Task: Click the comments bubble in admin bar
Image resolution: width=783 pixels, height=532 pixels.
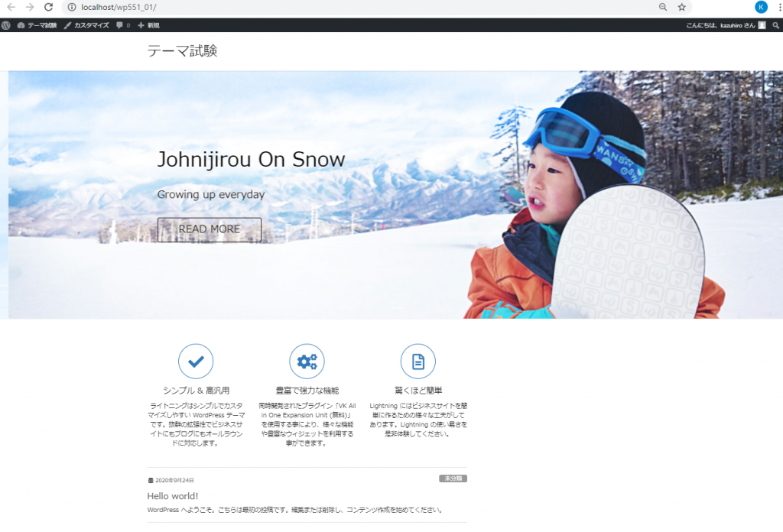Action: tap(123, 25)
